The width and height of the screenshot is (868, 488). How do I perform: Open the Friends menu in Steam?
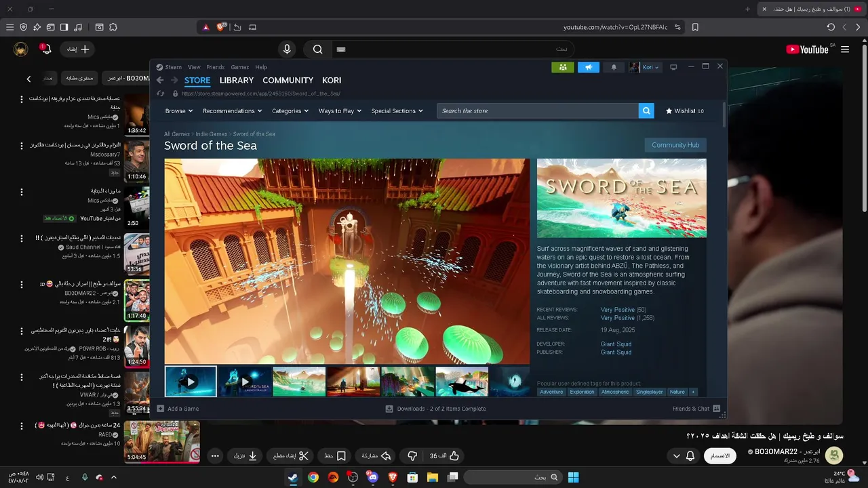point(215,67)
